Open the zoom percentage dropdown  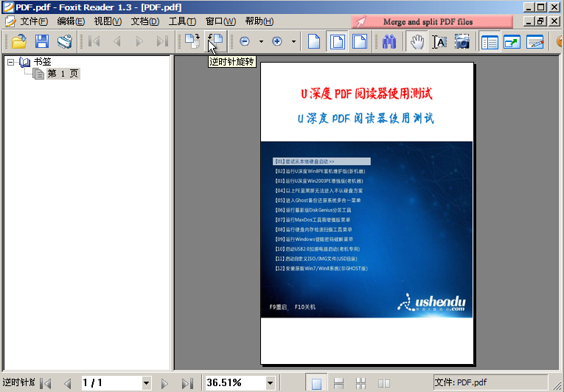(270, 383)
